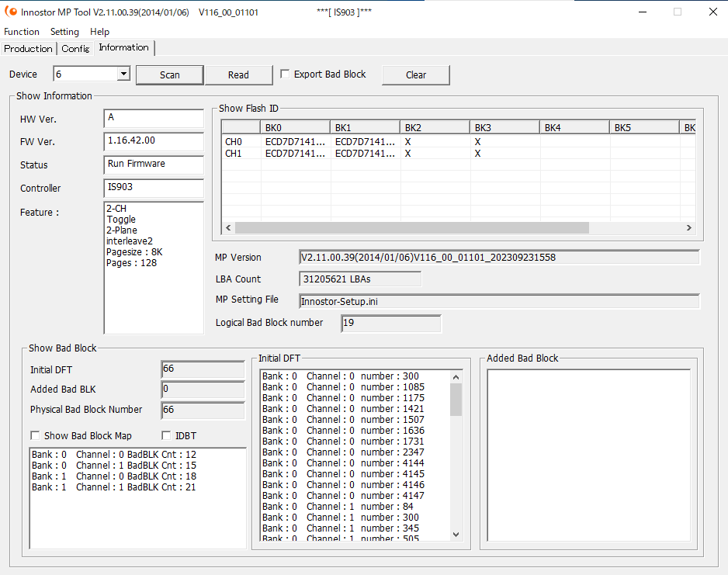Click the Physical Bad Block Number field

tap(203, 410)
